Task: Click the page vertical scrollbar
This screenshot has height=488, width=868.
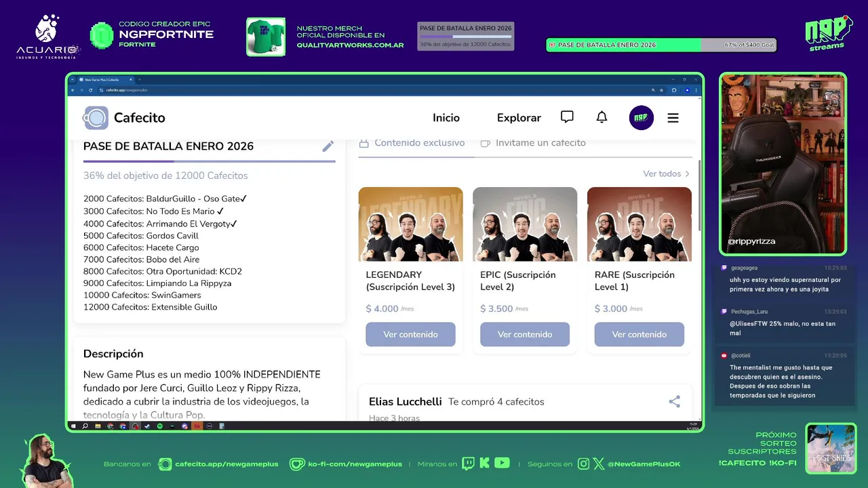Action: (698, 197)
